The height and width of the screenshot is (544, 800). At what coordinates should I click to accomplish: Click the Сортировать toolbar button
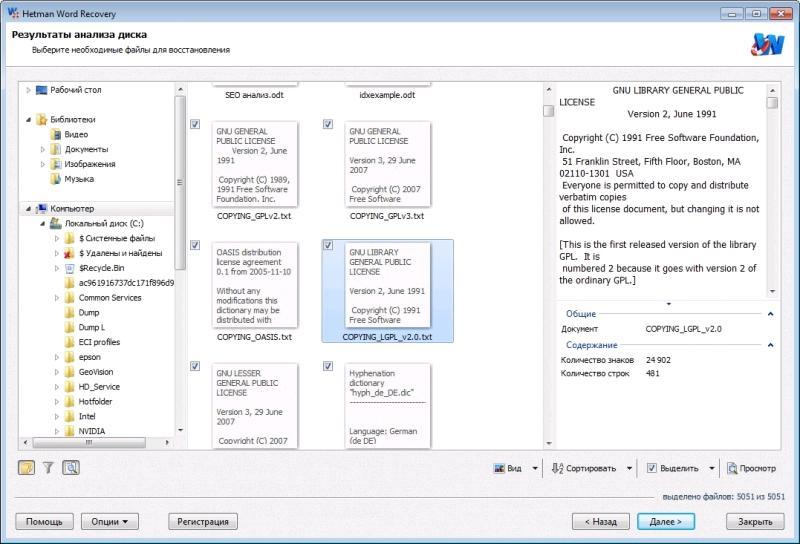click(585, 468)
